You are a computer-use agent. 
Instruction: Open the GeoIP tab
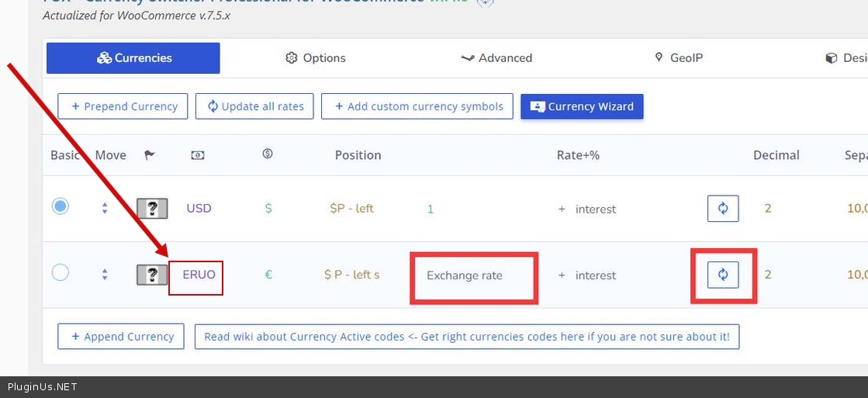click(x=679, y=58)
